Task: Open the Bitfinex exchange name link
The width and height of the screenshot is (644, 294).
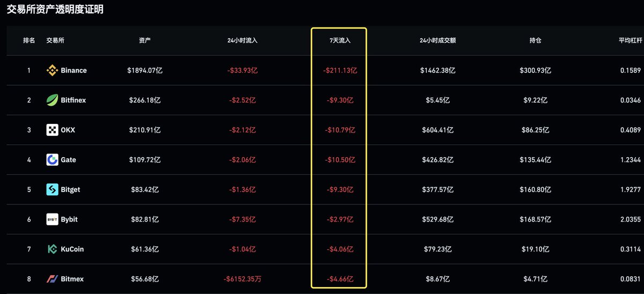Action: click(73, 100)
